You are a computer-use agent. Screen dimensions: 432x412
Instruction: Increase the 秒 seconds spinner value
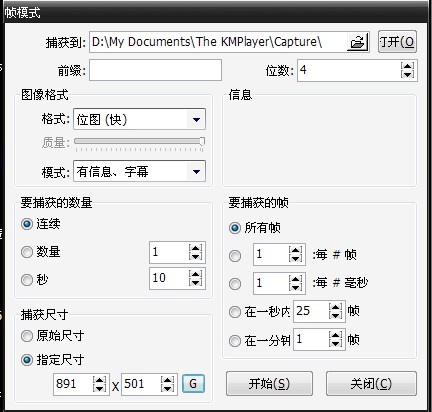195,274
